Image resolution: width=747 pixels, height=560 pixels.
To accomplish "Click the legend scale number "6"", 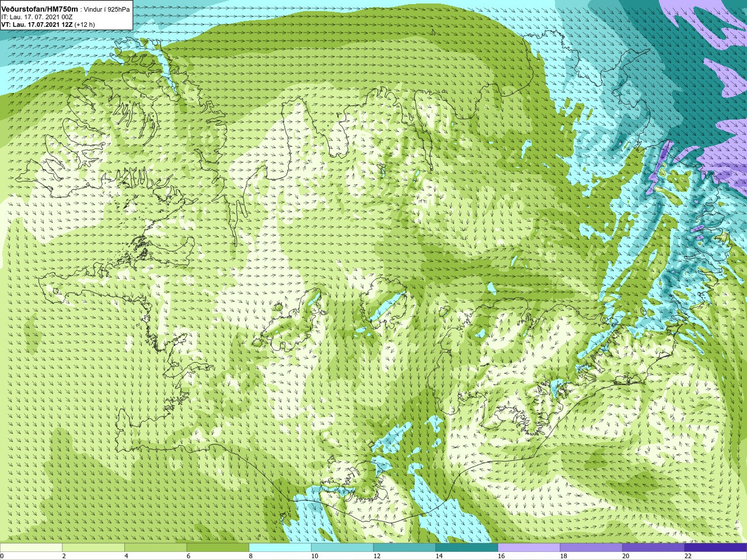I will pos(189,556).
